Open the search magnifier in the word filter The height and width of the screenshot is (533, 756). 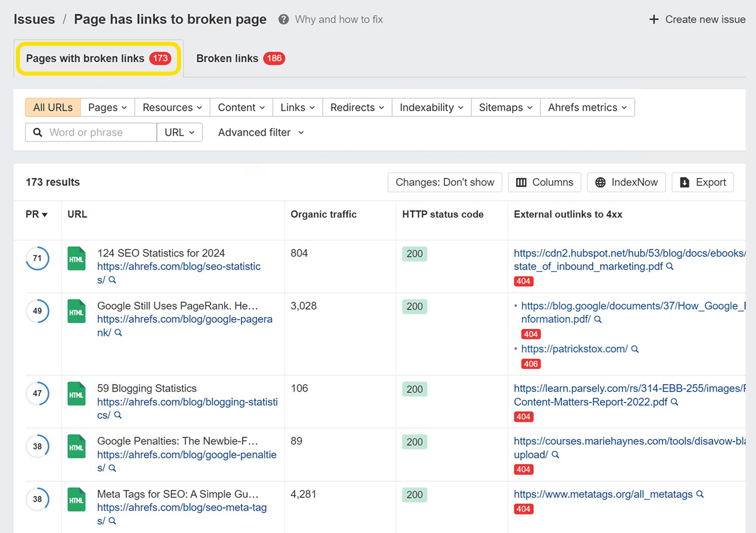37,132
